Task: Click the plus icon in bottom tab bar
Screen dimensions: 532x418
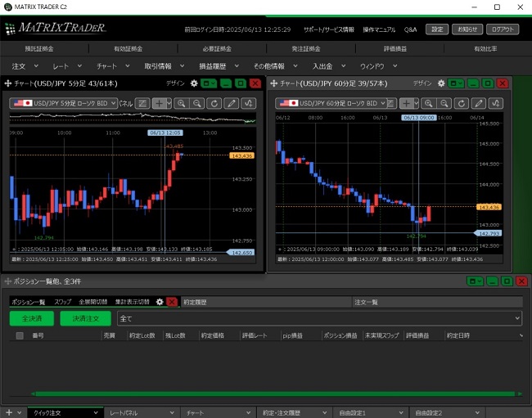Action: [x=9, y=412]
